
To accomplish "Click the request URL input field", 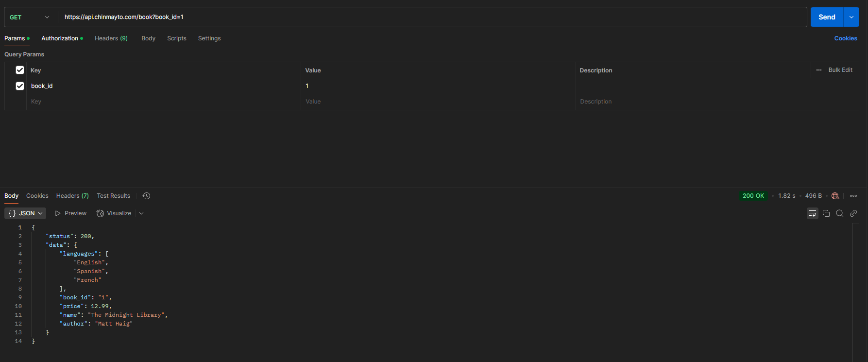I will coord(432,17).
